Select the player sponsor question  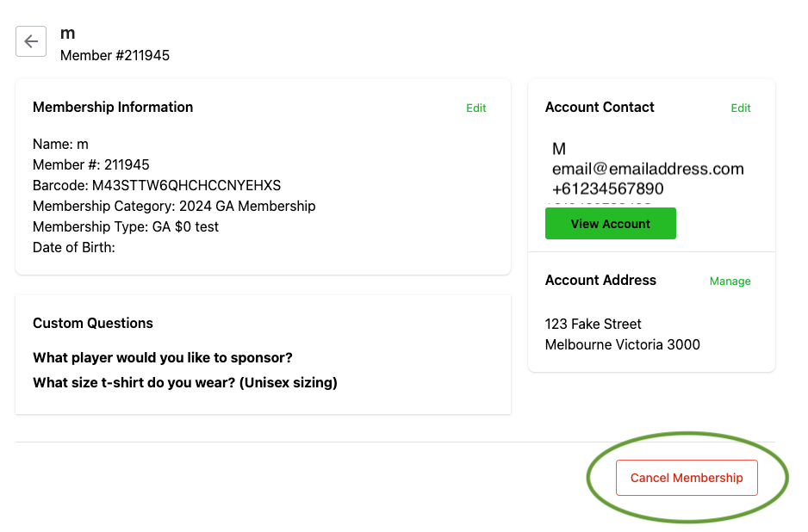click(162, 357)
